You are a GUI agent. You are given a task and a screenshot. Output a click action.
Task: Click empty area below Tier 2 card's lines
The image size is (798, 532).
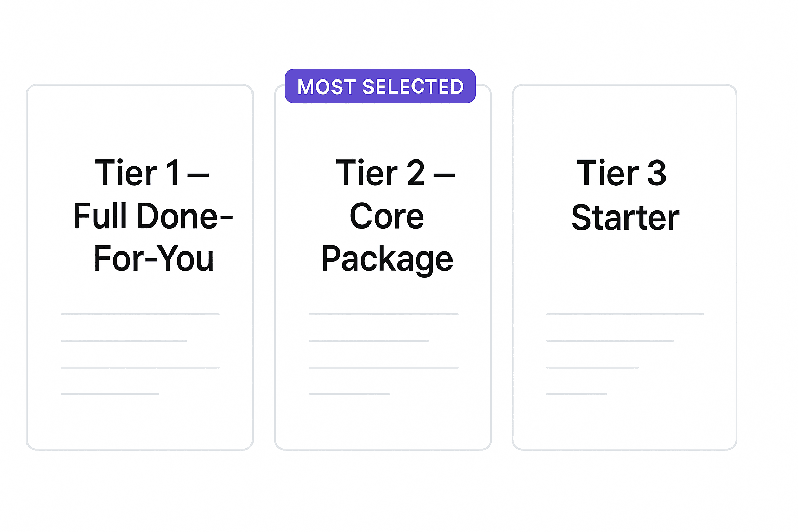[383, 423]
